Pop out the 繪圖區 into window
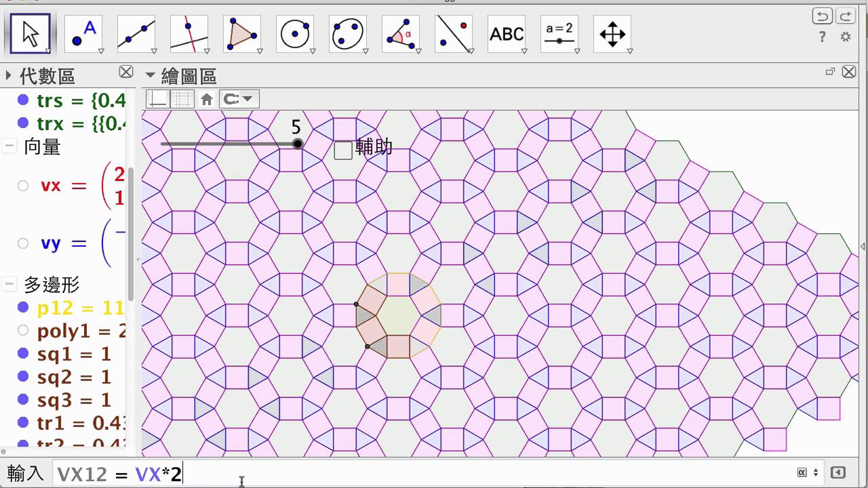This screenshot has height=488, width=868. point(830,71)
